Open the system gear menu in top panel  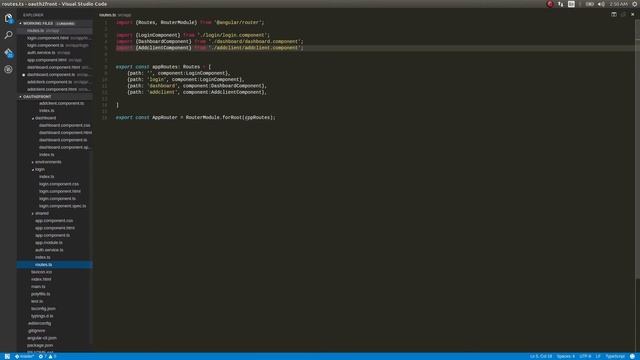click(635, 4)
